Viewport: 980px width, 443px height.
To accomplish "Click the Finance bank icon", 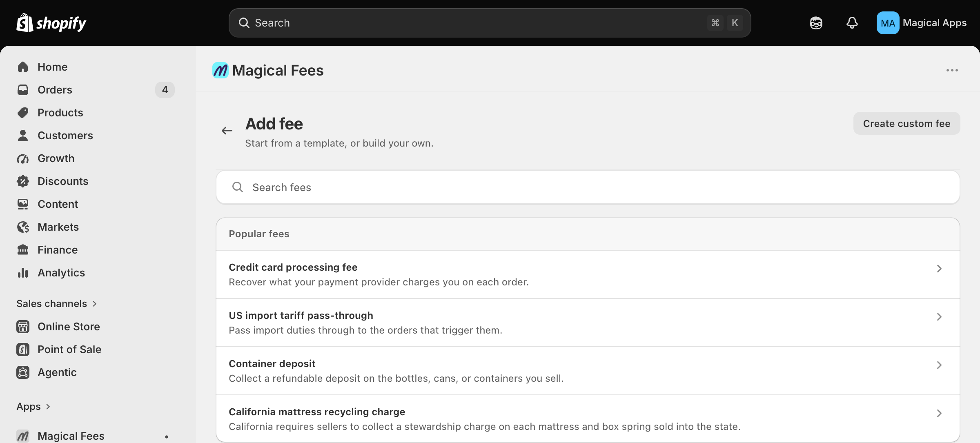I will [23, 250].
